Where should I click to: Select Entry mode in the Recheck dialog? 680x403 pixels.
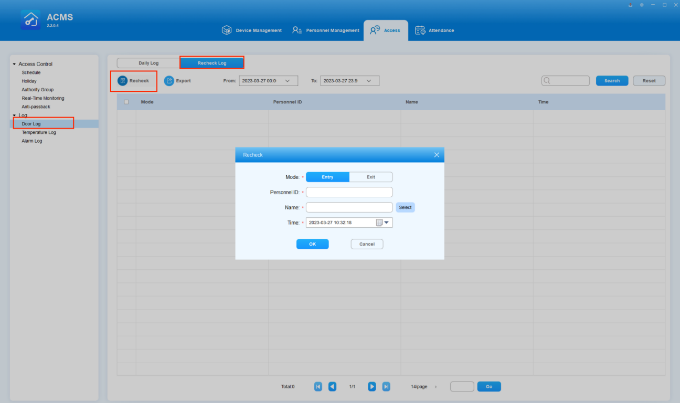point(327,177)
